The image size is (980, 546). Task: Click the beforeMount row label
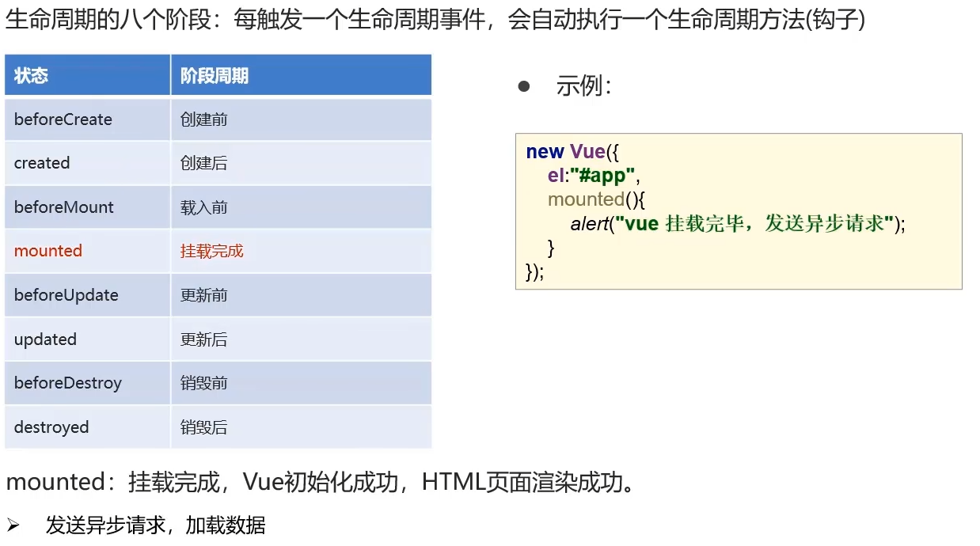coord(64,207)
